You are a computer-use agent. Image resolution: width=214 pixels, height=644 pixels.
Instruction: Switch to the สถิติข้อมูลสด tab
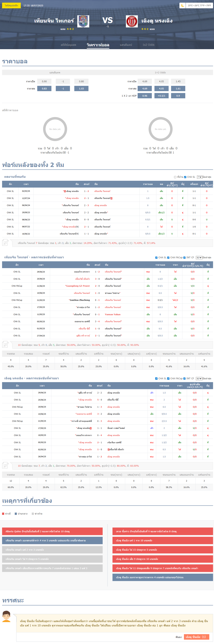pos(68,45)
